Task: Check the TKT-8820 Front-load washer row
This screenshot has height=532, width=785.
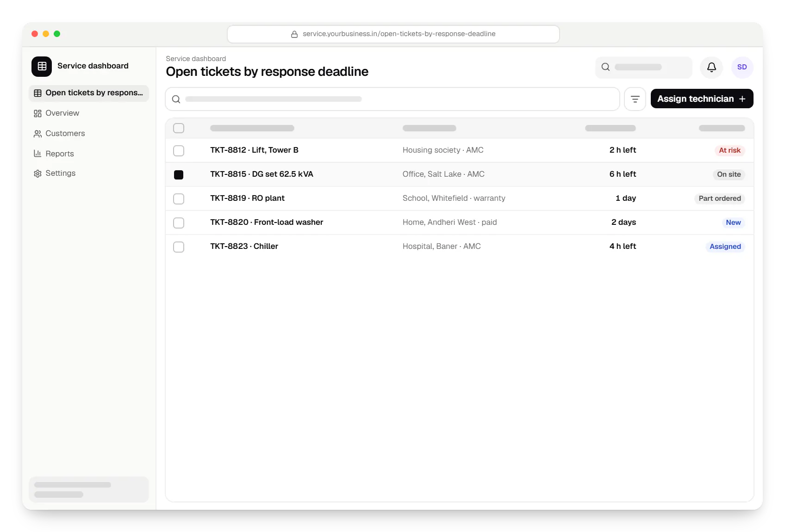Action: coord(179,223)
